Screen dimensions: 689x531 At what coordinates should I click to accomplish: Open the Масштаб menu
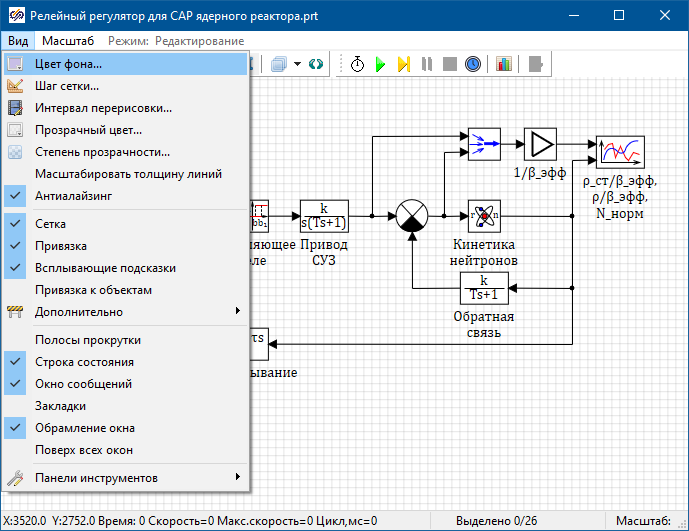tap(68, 41)
